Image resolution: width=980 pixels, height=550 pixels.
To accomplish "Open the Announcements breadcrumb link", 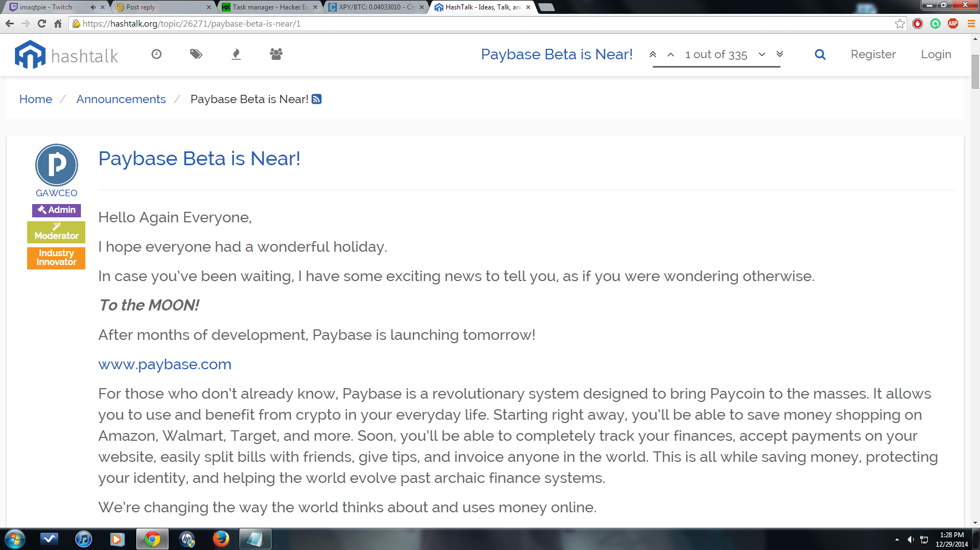I will point(121,99).
